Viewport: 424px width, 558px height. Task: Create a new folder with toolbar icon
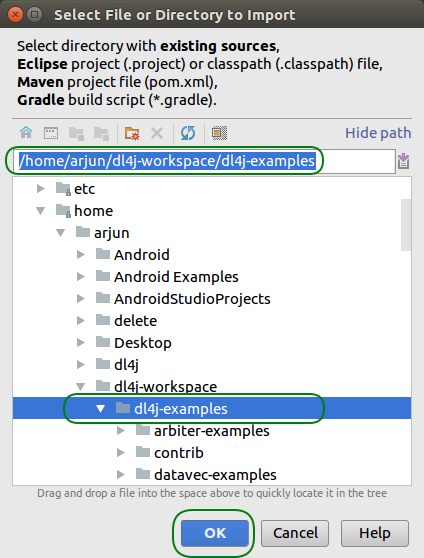(132, 133)
